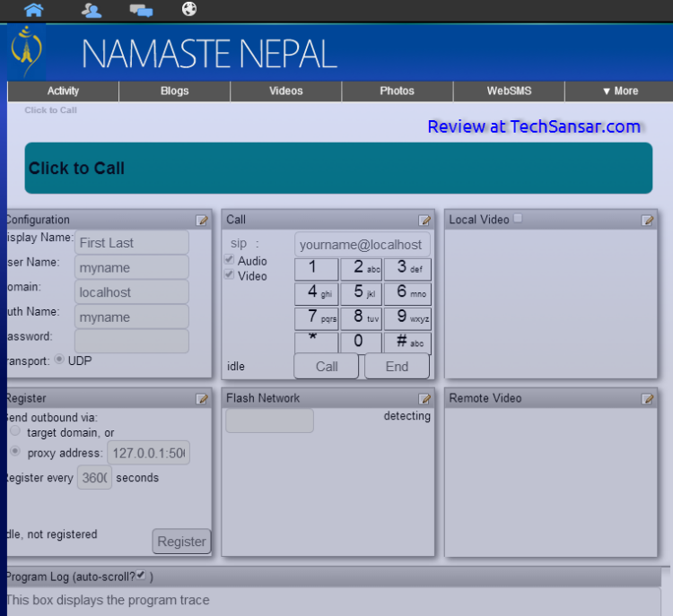Click the Call button
673x616 pixels.
click(x=327, y=367)
